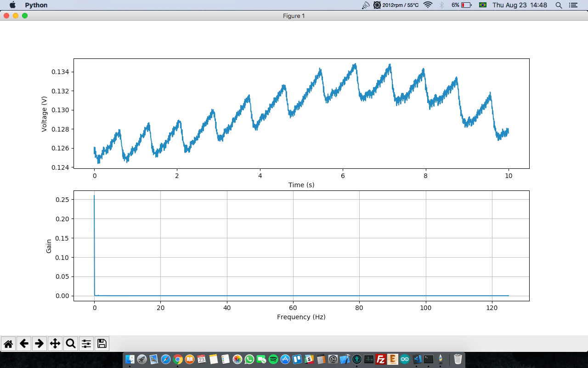Go to next view using the Forward arrow
This screenshot has width=588, height=368.
point(39,343)
